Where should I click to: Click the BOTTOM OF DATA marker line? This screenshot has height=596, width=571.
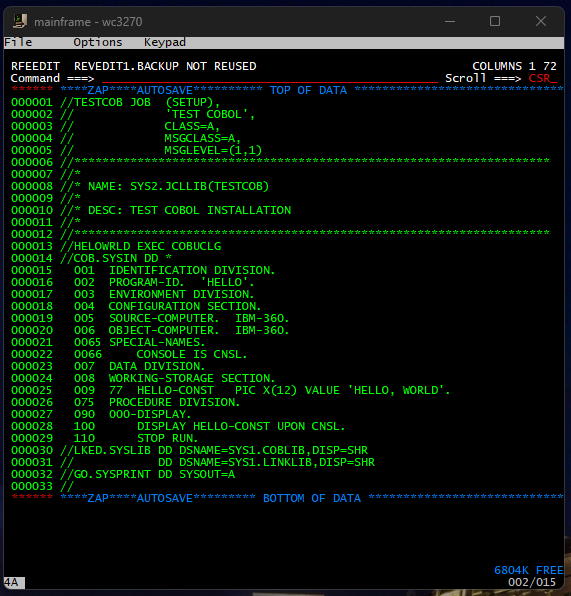[x=287, y=498]
